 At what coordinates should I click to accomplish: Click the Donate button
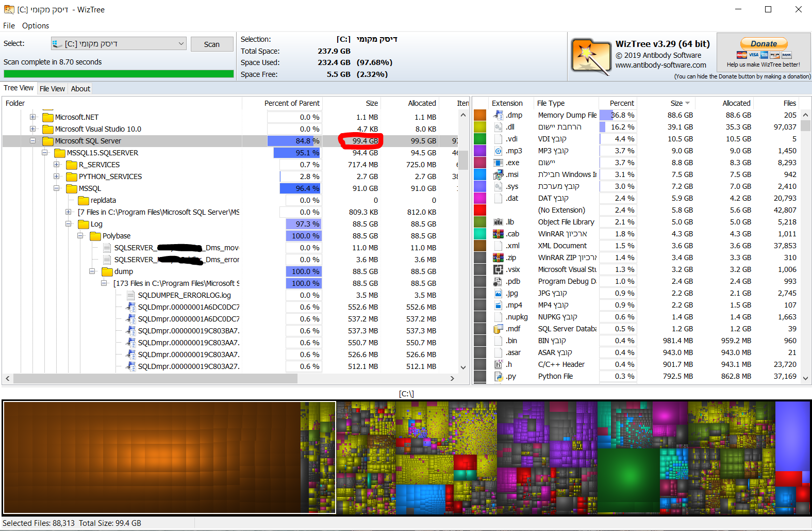tap(764, 44)
